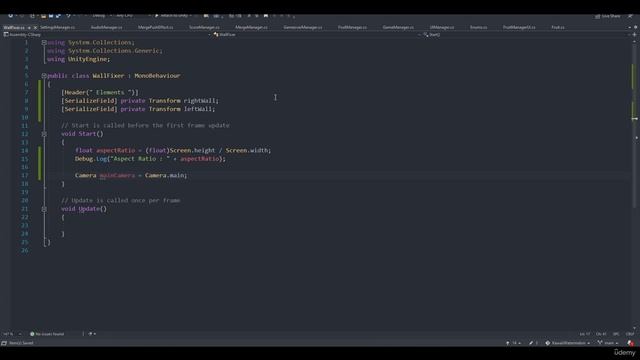Click the rightWall field name
Image resolution: width=640 pixels, height=360 pixels.
(x=200, y=101)
